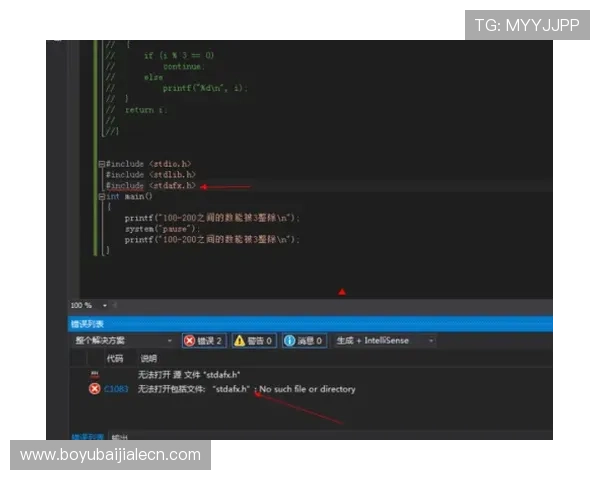The width and height of the screenshot is (600, 480).
Task: Switch to the 输出 output tab
Action: pyautogui.click(x=119, y=437)
